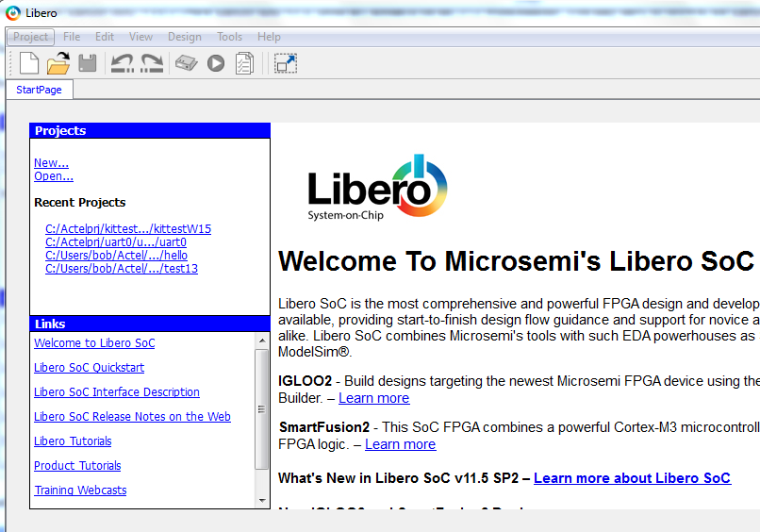Screen dimensions: 760x532
Task: Click the Save floppy disk icon
Action: tap(88, 64)
